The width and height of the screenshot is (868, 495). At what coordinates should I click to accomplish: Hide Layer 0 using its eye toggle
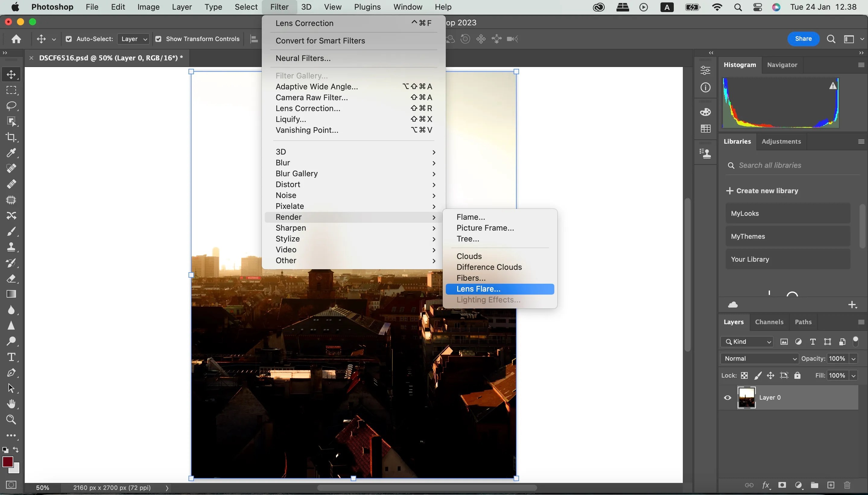(x=727, y=398)
